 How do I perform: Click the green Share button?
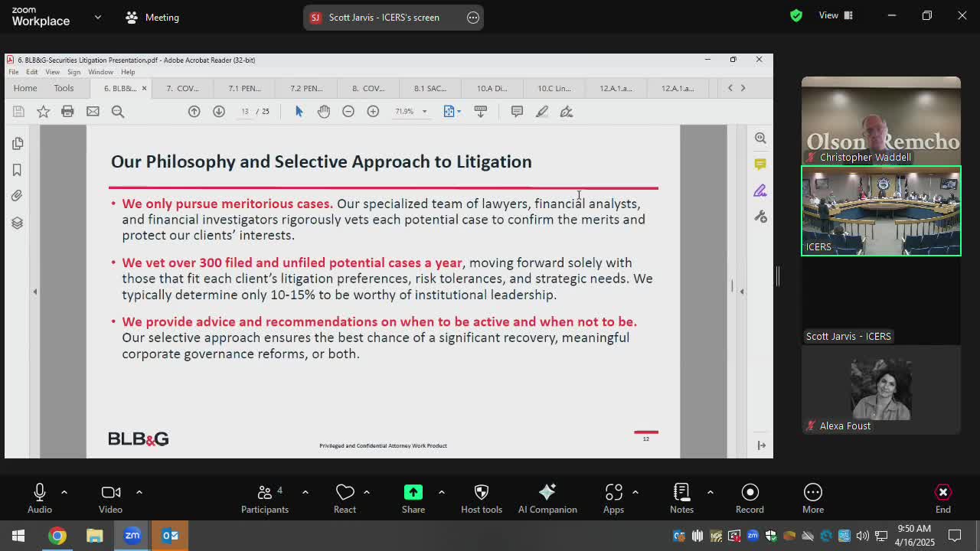(413, 498)
